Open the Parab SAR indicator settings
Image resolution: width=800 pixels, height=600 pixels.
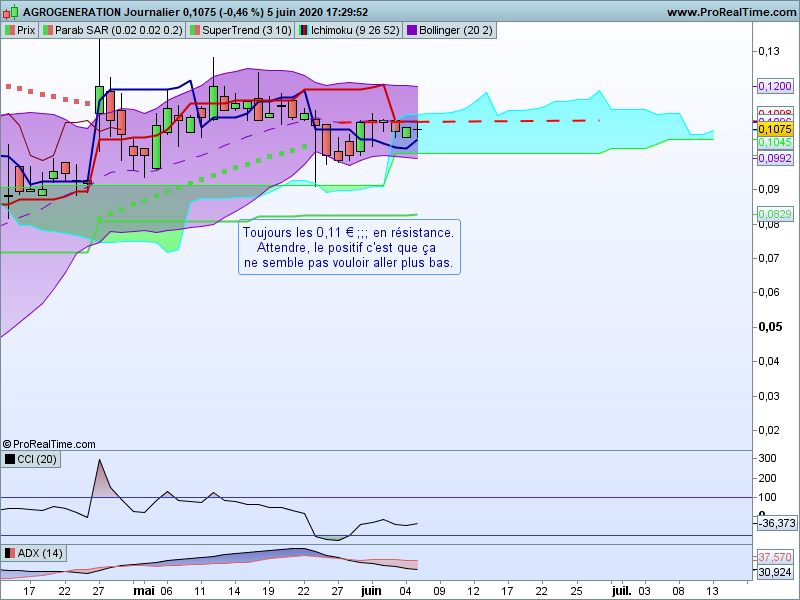point(112,30)
